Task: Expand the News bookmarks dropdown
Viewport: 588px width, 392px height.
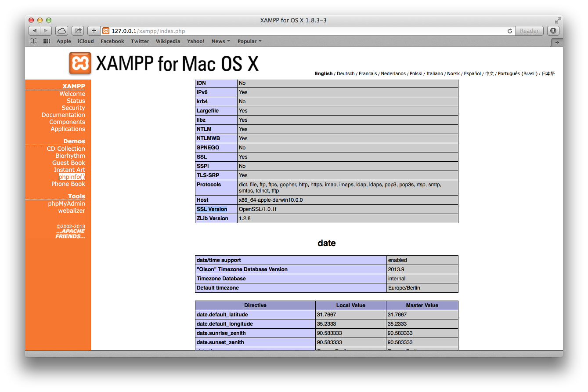Action: [221, 41]
